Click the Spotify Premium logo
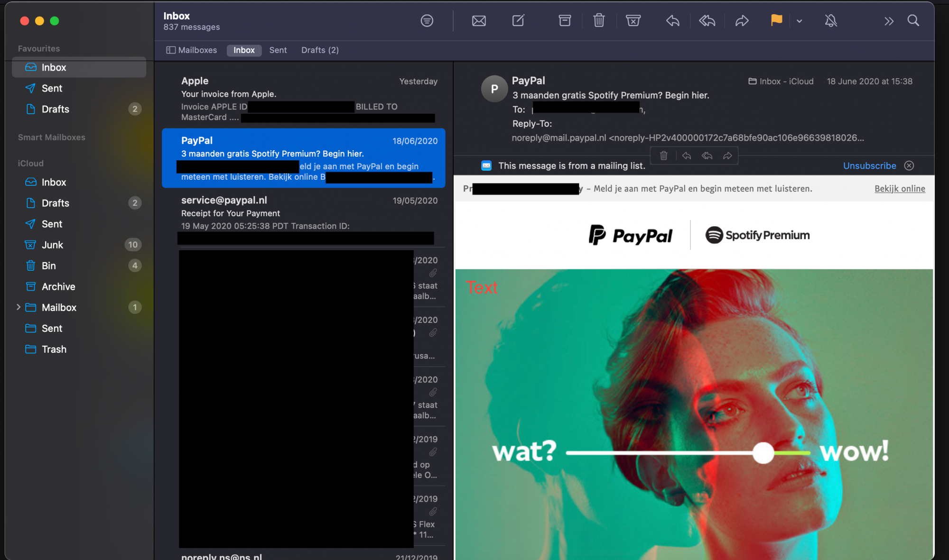 point(757,235)
